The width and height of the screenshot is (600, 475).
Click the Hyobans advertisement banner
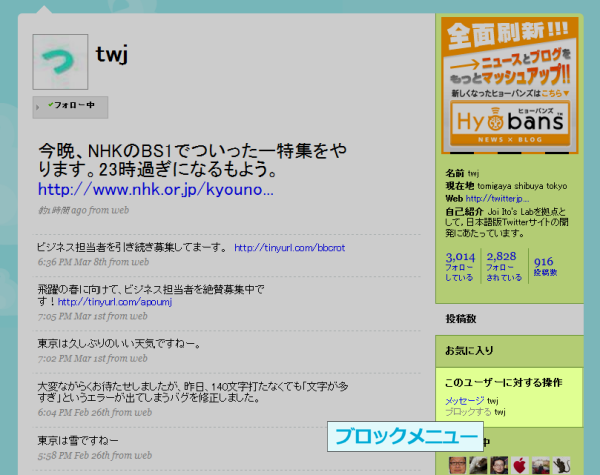[510, 85]
